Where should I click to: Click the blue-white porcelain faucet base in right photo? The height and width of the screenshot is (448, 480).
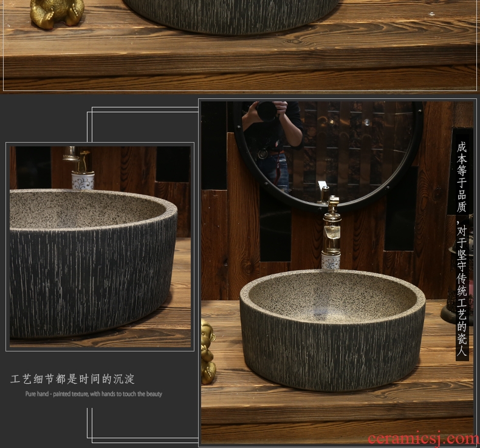click(x=331, y=261)
